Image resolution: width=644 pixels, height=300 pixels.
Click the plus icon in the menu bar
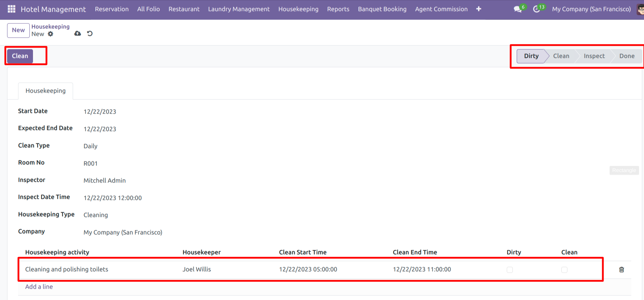point(478,9)
